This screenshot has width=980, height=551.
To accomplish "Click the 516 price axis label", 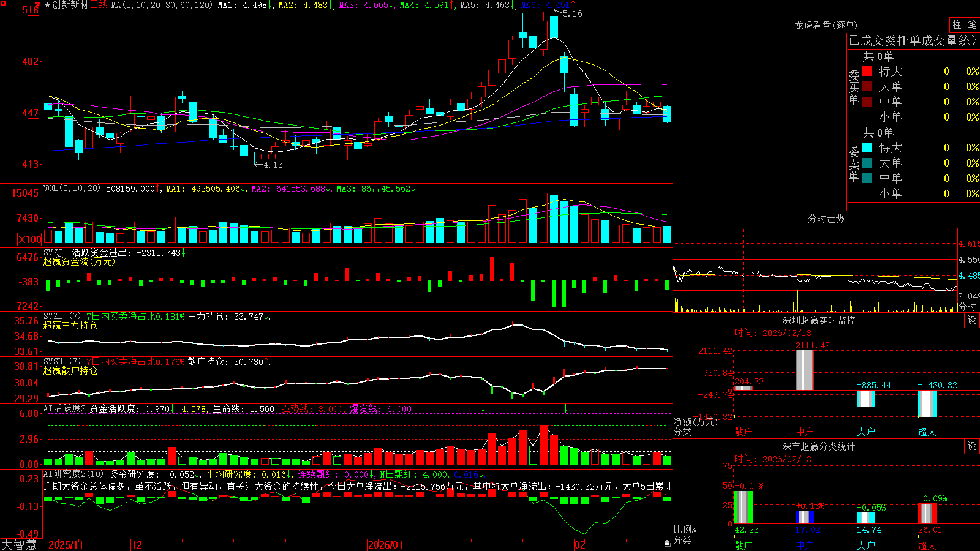I will 30,10.
